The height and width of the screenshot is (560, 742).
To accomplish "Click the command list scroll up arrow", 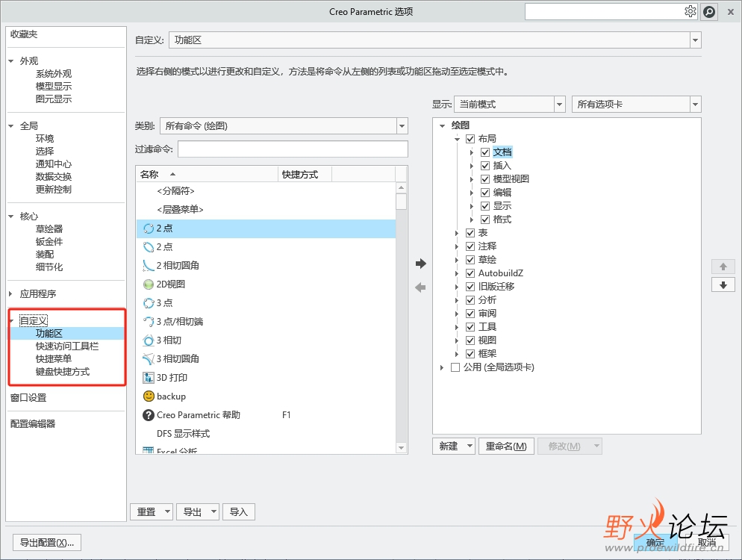I will pyautogui.click(x=402, y=187).
